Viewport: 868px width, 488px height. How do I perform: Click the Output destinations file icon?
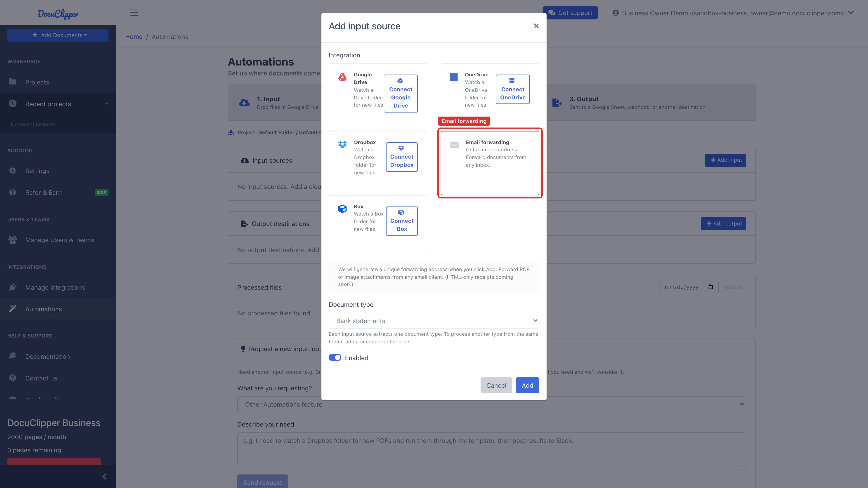coord(244,224)
